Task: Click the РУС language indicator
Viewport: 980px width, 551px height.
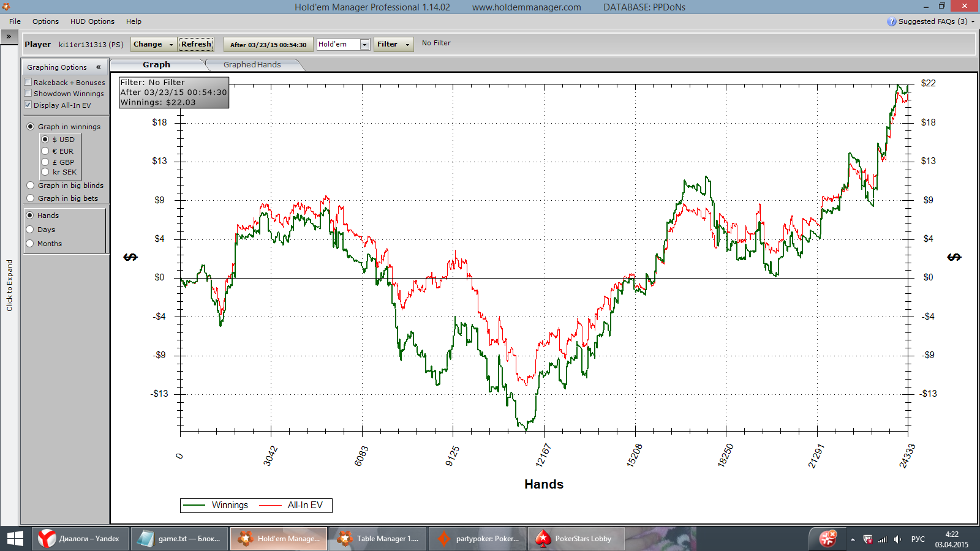Action: click(918, 539)
